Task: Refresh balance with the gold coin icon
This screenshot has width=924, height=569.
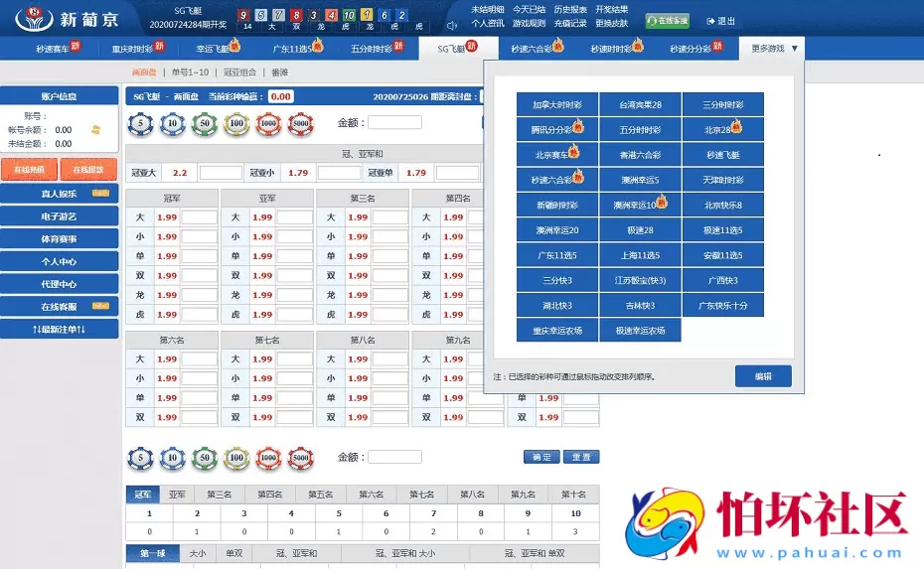Action: (95, 130)
